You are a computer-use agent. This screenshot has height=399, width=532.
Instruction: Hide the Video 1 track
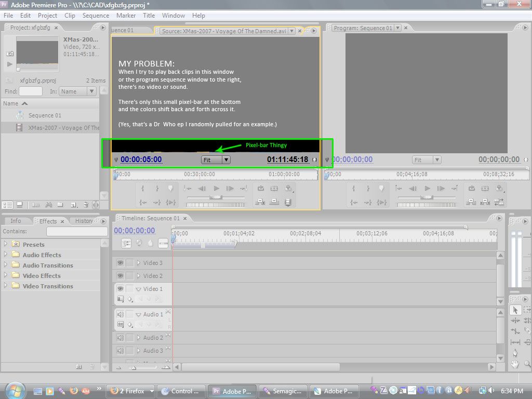point(120,288)
